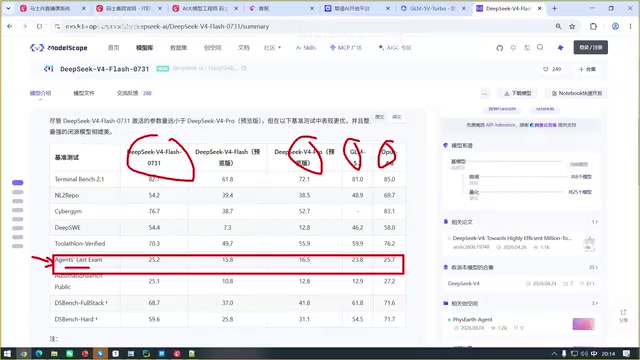Viewport: 640px width, 360px height.
Task: Click the volume icon in system tray
Action: (x=584, y=353)
